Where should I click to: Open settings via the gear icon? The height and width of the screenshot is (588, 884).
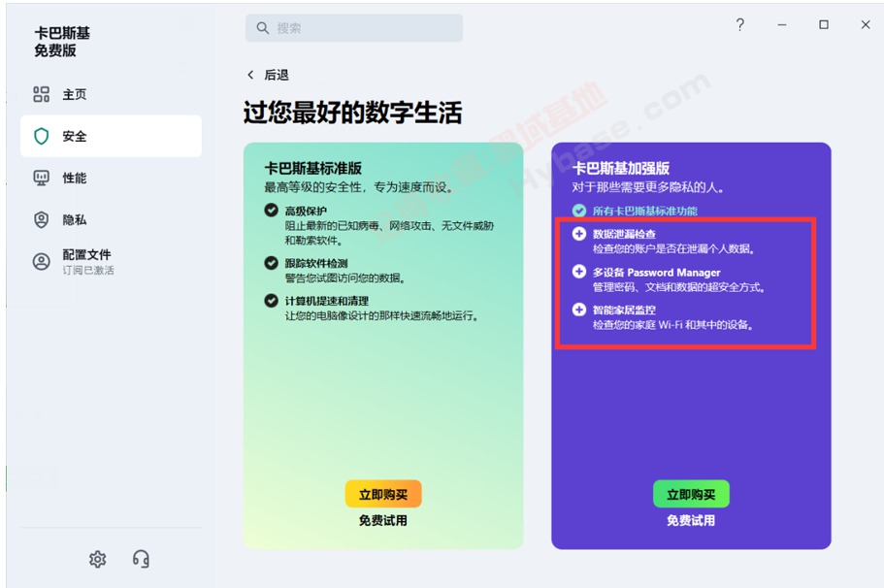98,559
